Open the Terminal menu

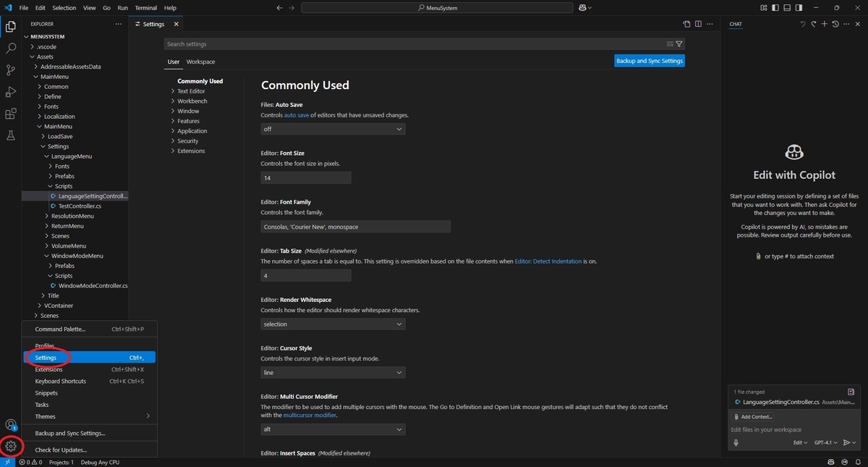(x=146, y=7)
